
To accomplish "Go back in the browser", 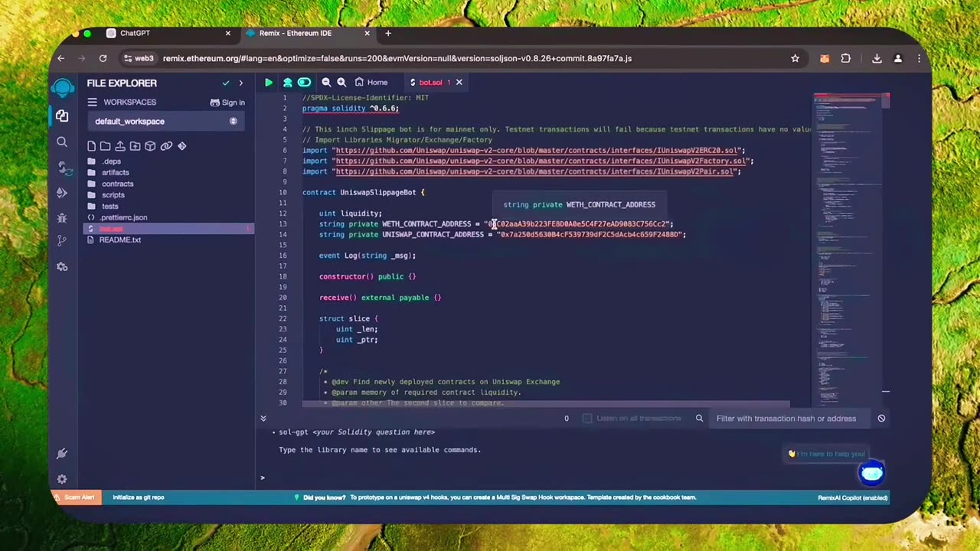I will click(x=61, y=58).
